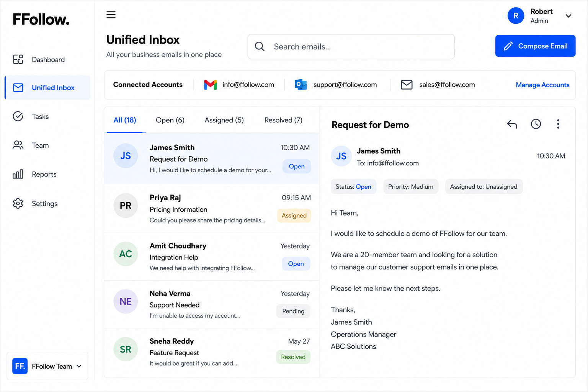Click the JS avatar in message header

(341, 156)
